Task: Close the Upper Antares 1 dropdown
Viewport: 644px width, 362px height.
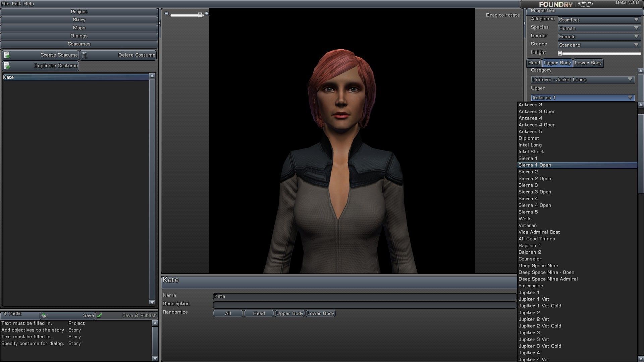Action: [x=583, y=98]
